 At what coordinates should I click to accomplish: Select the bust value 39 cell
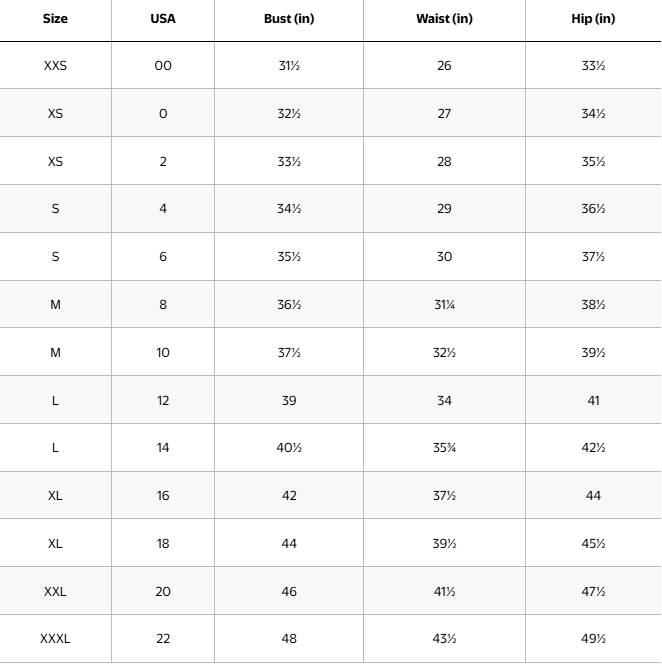tap(289, 401)
